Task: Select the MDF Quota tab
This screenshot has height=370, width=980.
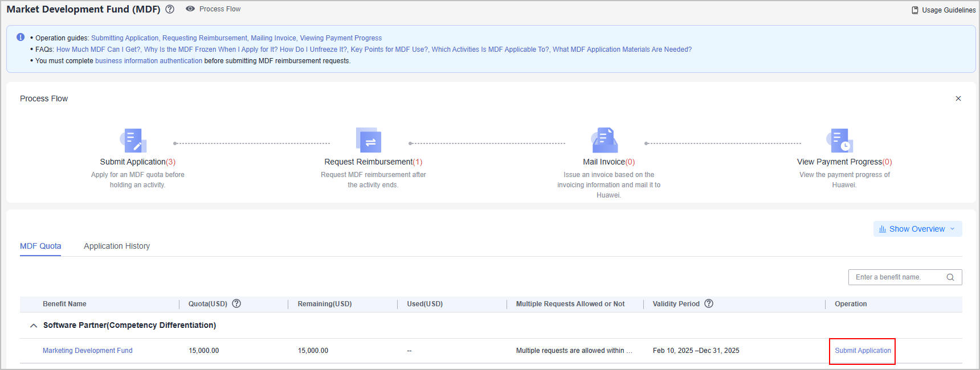Action: [40, 246]
